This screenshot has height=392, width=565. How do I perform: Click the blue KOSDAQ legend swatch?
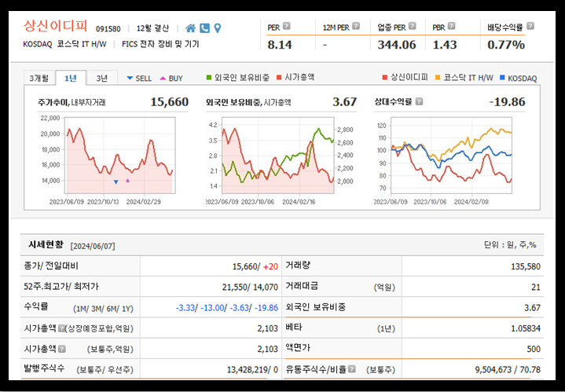(x=502, y=78)
